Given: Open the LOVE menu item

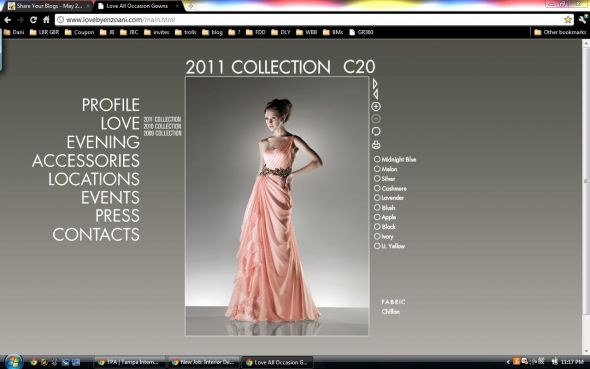Looking at the screenshot, I should tap(120, 123).
